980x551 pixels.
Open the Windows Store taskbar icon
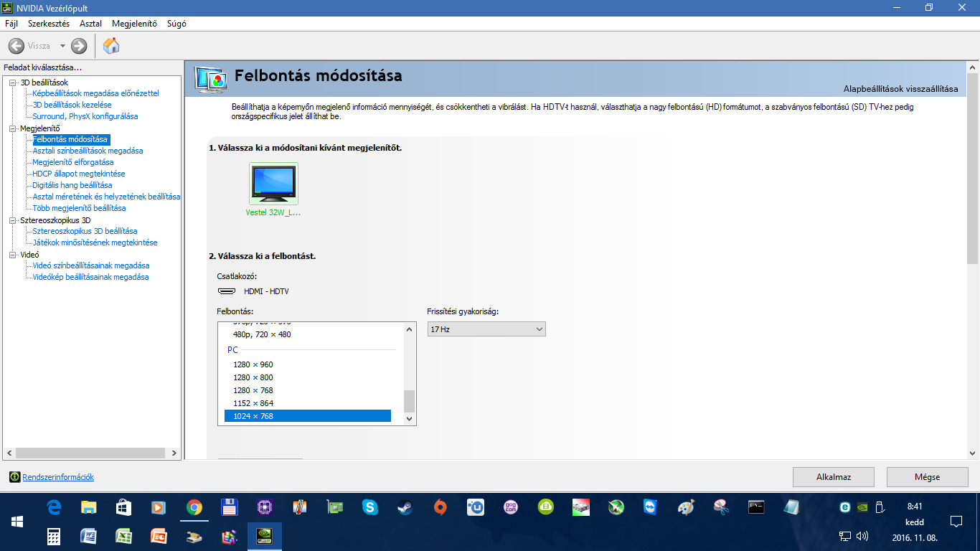[123, 508]
